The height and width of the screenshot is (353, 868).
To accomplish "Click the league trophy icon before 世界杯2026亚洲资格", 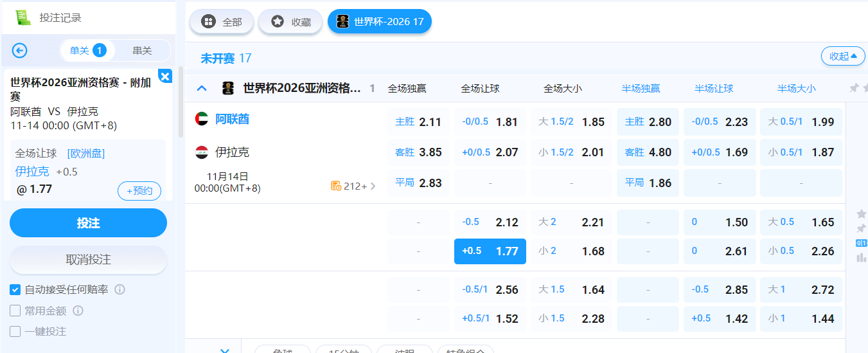I will (228, 88).
